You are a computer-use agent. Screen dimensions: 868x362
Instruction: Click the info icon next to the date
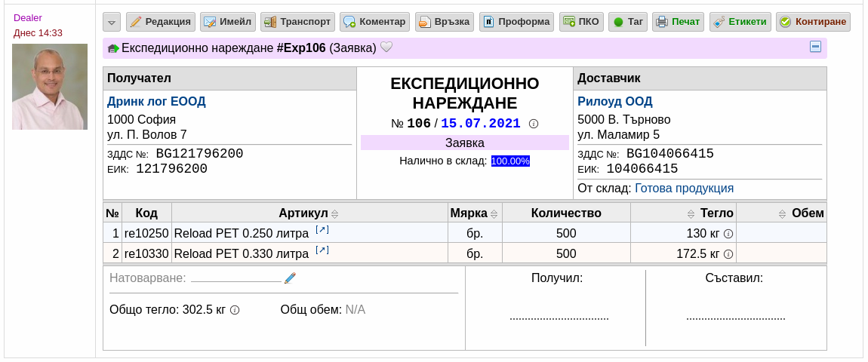coord(534,124)
